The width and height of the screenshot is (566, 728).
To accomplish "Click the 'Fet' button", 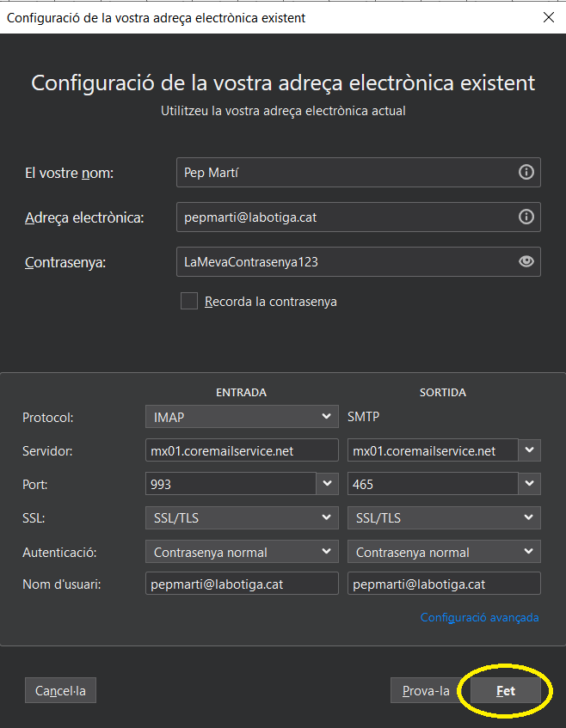I will [506, 690].
